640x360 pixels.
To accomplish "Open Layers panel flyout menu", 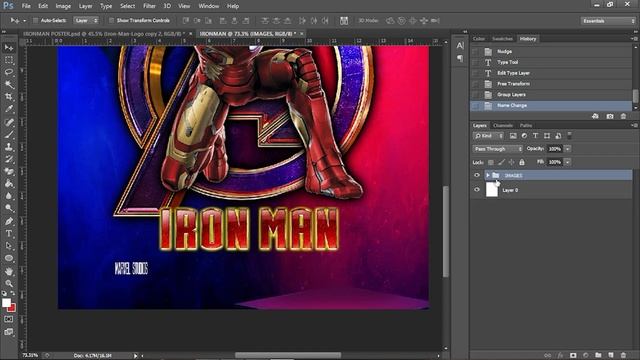I will [634, 125].
